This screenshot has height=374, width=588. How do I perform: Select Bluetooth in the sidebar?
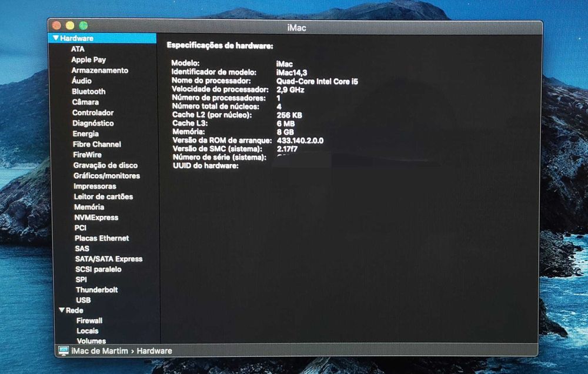point(89,91)
